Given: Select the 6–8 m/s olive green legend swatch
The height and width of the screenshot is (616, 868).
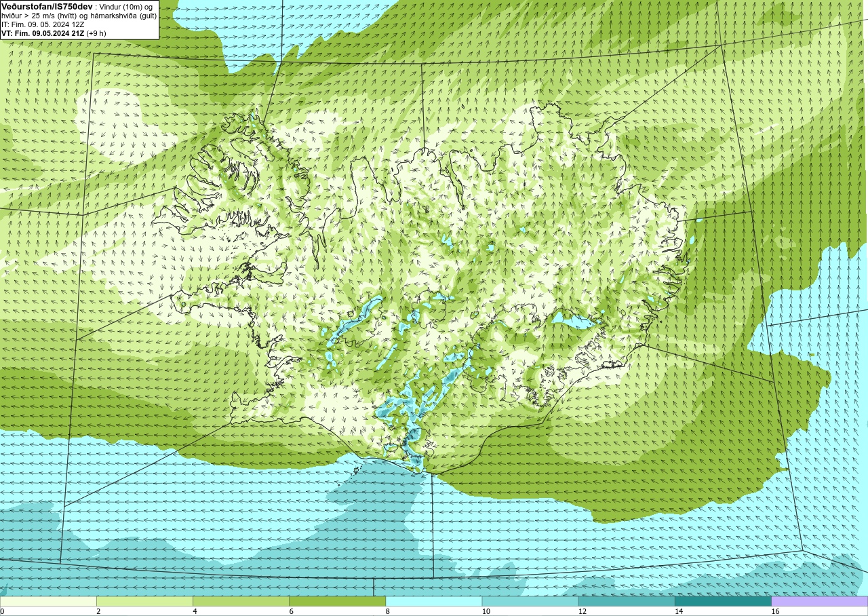Looking at the screenshot, I should tap(337, 601).
